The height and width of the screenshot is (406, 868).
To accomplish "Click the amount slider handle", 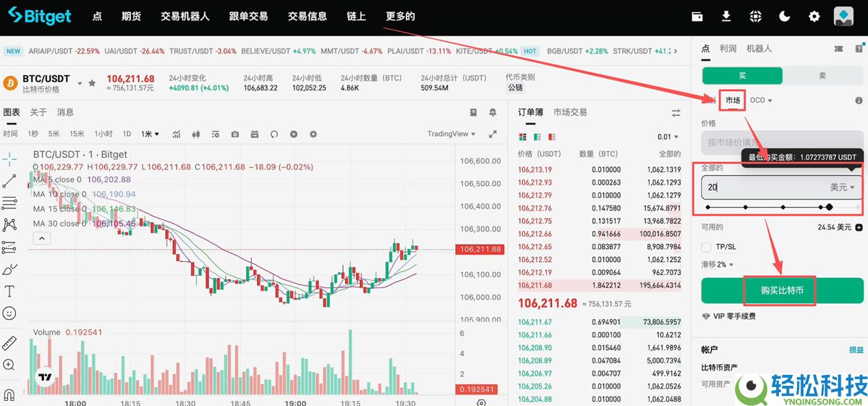I will tap(829, 207).
